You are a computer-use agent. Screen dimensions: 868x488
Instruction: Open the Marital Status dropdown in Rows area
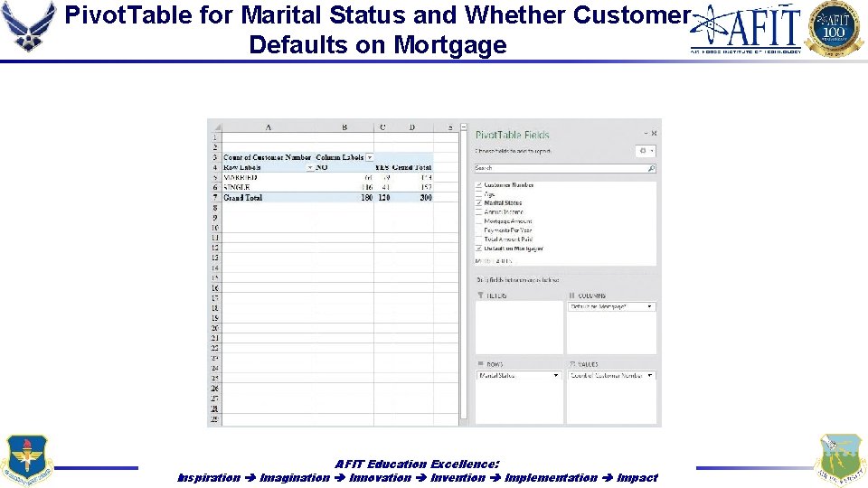click(x=556, y=376)
